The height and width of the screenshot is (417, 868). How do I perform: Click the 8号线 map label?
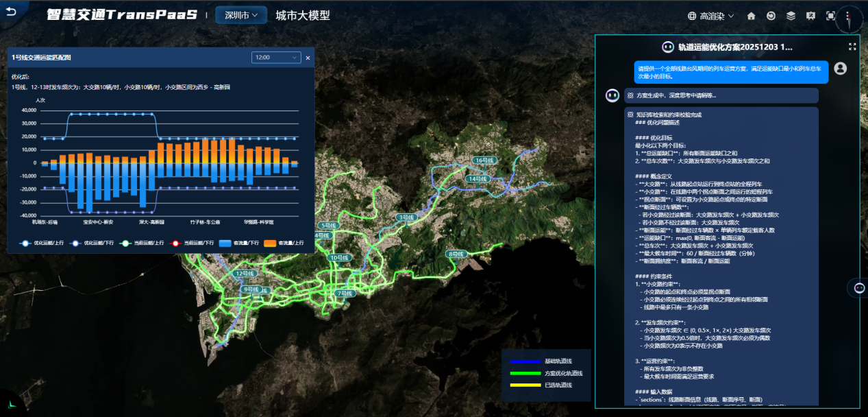456,254
